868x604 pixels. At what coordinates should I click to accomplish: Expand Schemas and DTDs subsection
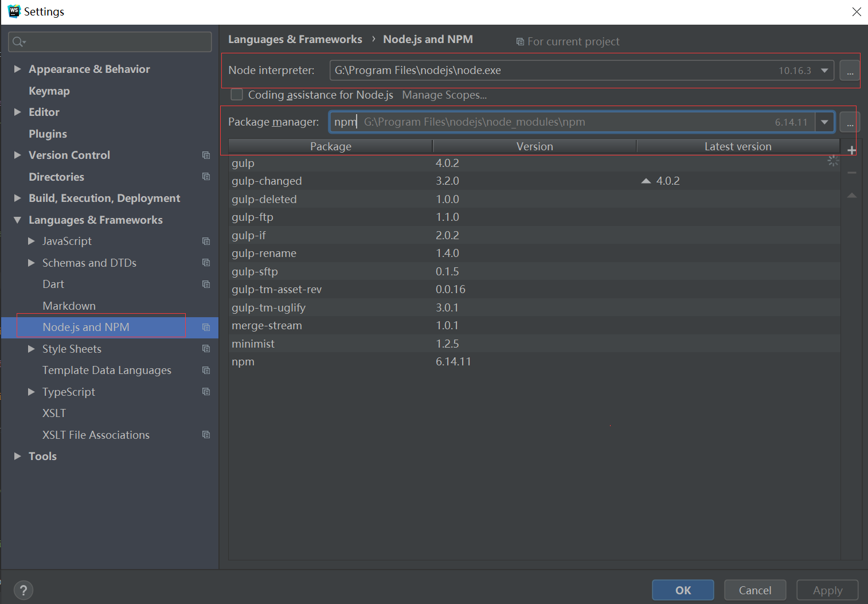32,263
